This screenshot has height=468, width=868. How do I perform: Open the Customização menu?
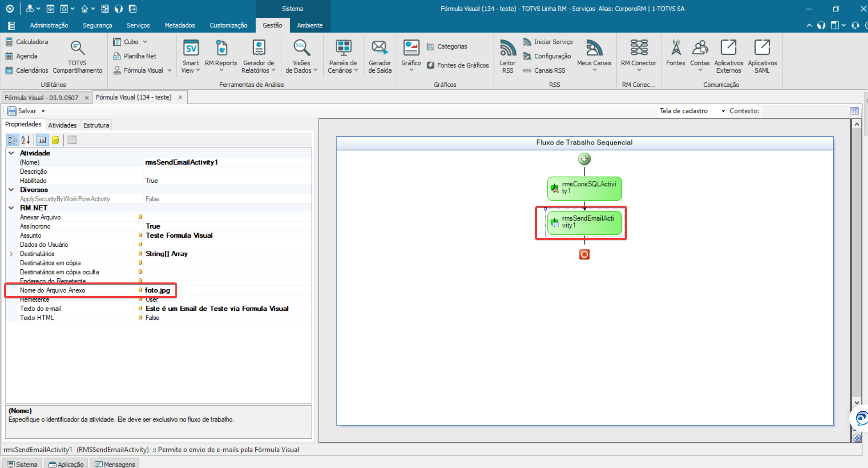tap(228, 25)
